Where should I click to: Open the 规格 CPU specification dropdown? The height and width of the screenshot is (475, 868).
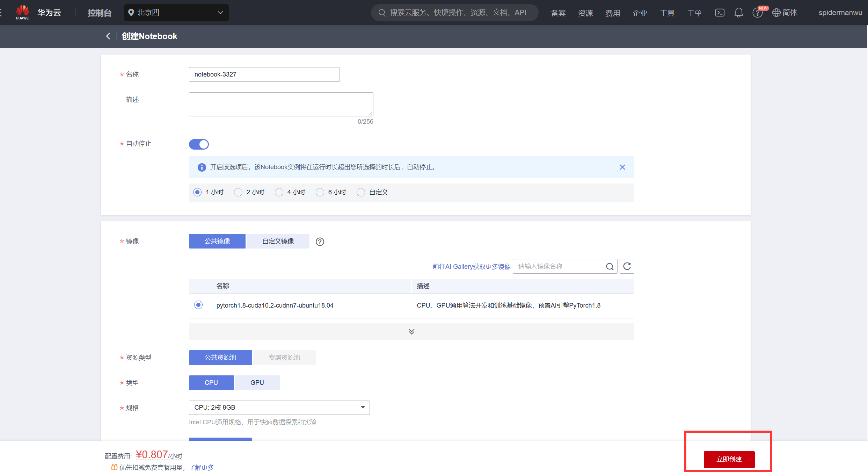[279, 408]
